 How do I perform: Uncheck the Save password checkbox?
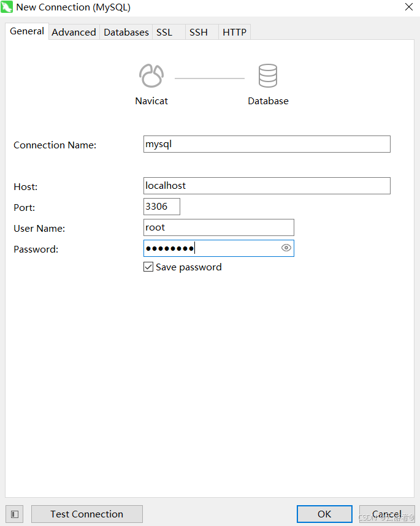click(148, 267)
